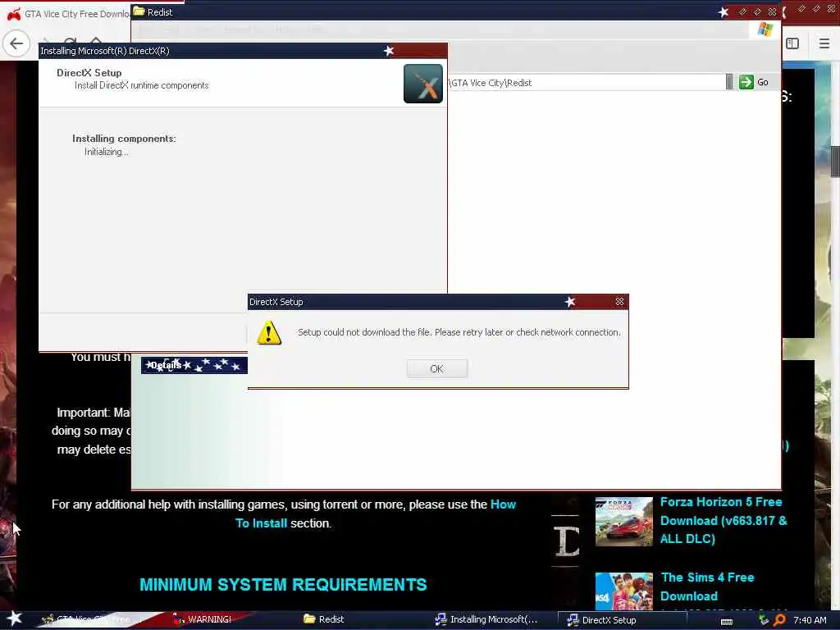Switch to Installing Microsoft taskbar item
The width and height of the screenshot is (840, 630).
pos(486,619)
